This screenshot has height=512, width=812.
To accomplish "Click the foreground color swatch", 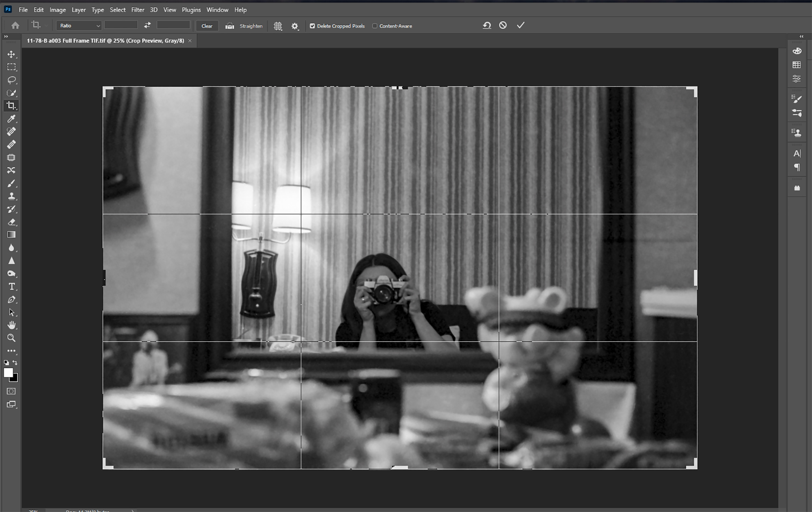I will coord(8,373).
